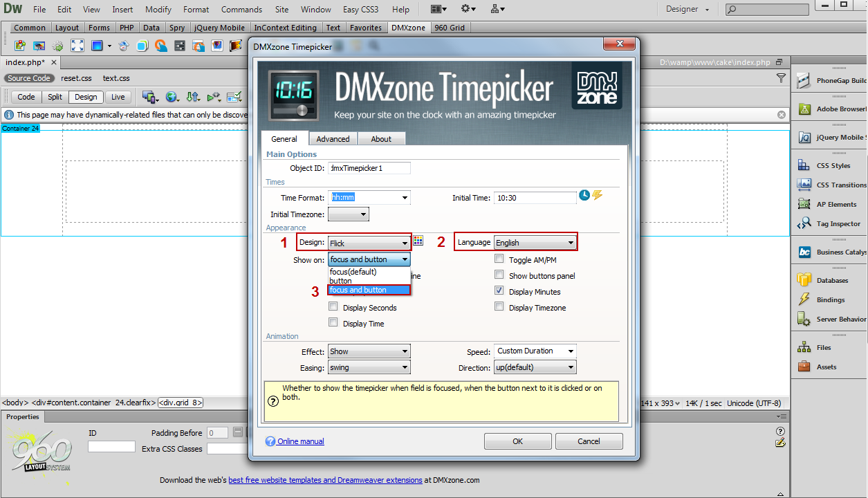This screenshot has height=498, width=868.
Task: Choose 'button' option in Show on list
Action: click(x=369, y=281)
